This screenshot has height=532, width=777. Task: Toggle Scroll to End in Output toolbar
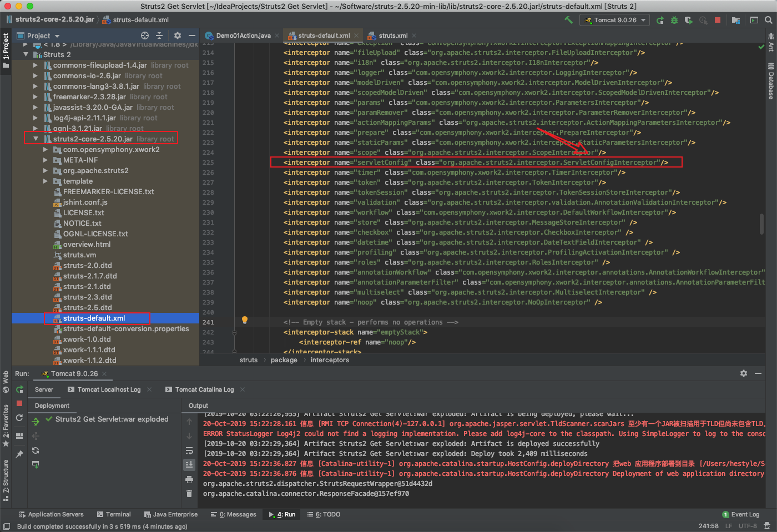pos(189,465)
